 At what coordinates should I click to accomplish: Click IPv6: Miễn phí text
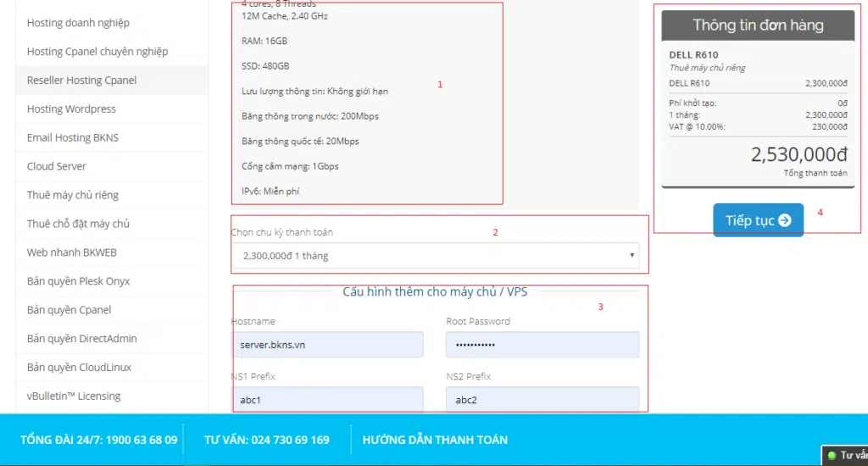click(270, 191)
